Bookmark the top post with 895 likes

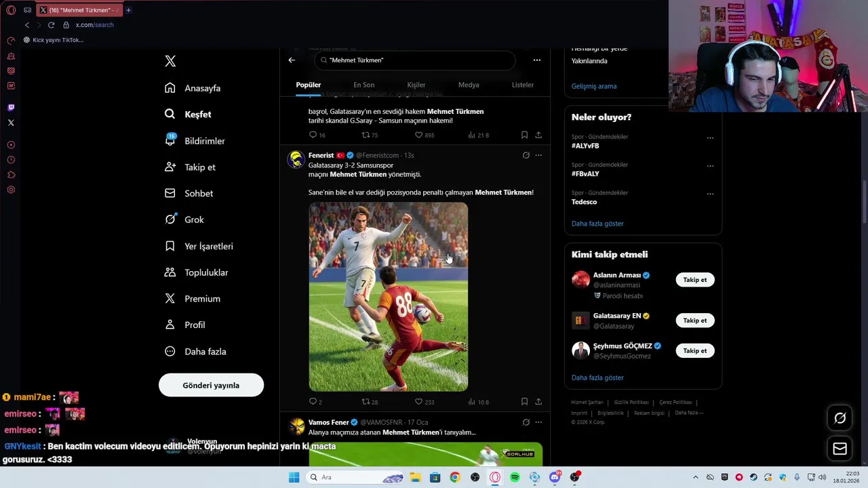(524, 135)
